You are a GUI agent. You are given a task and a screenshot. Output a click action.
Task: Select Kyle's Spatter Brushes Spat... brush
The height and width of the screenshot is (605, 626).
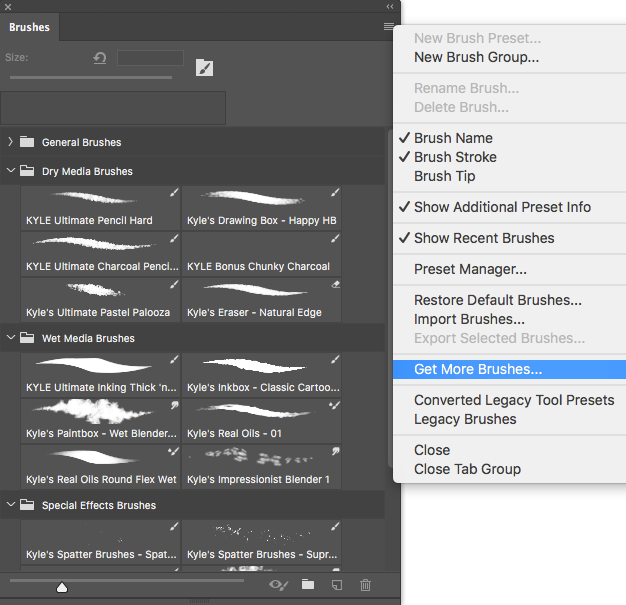coord(100,542)
